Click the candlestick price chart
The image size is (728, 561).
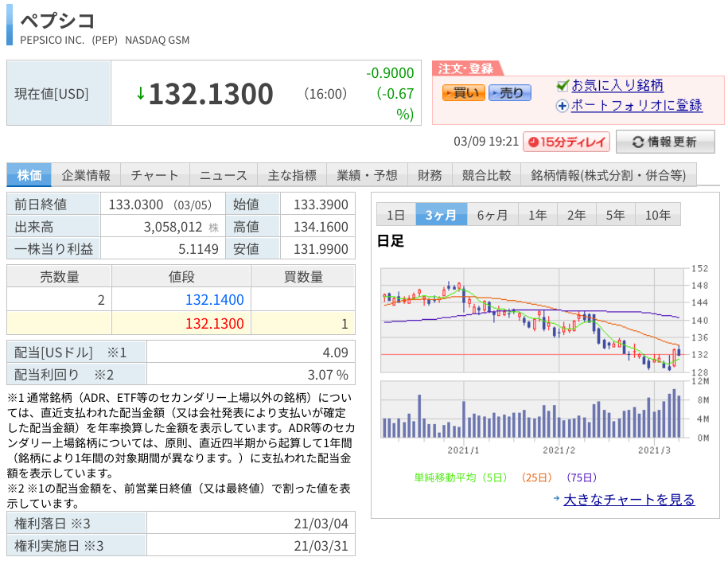point(533,321)
